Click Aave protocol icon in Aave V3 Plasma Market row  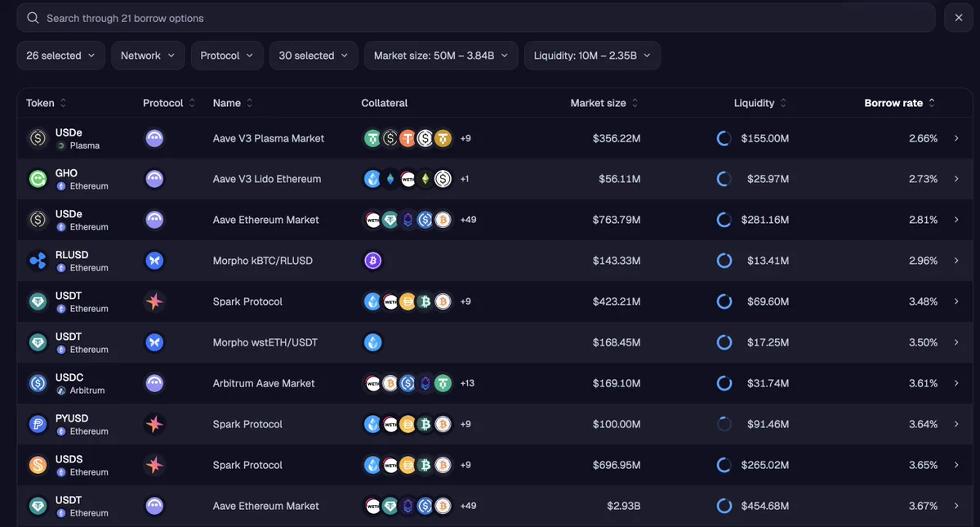154,138
